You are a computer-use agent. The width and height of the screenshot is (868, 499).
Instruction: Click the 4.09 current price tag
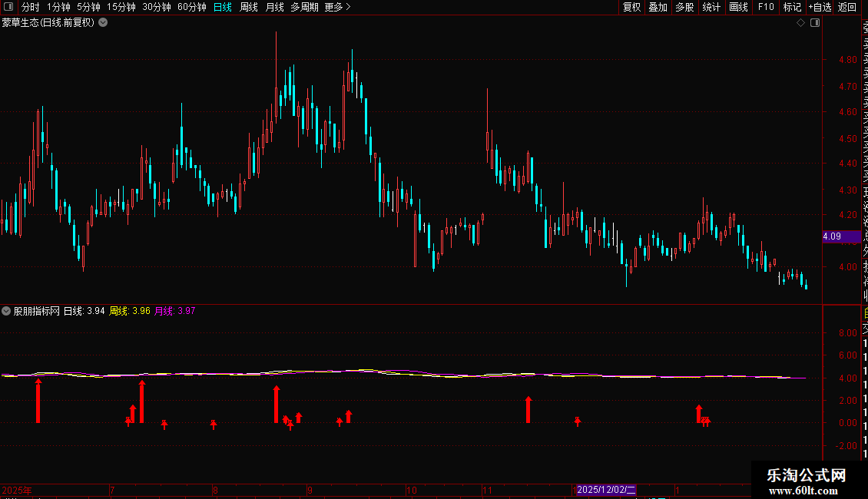[x=841, y=236]
